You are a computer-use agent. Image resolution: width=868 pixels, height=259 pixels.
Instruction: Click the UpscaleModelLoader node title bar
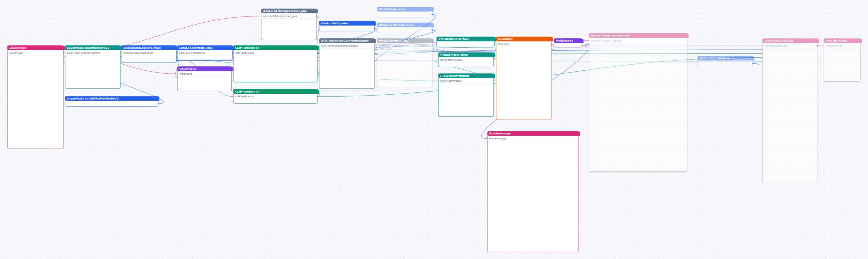726,58
